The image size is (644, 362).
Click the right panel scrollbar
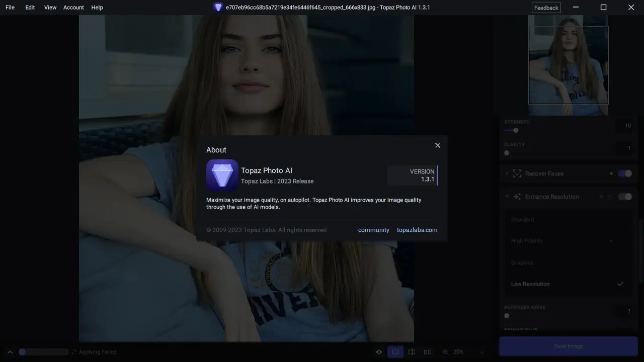coord(641,250)
